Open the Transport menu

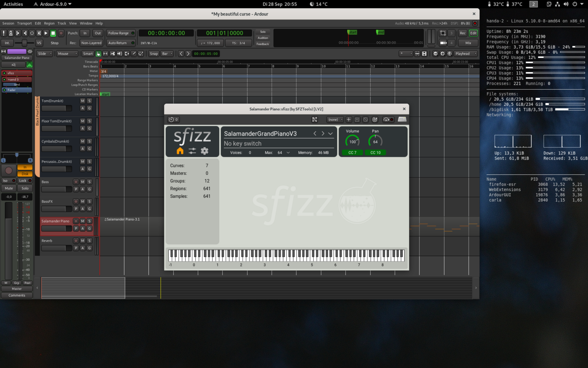[24, 23]
